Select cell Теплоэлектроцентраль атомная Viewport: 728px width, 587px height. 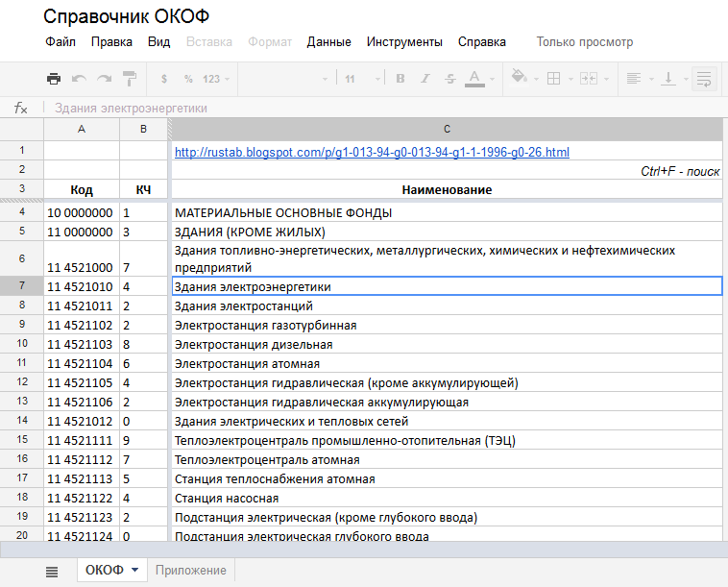coord(448,459)
